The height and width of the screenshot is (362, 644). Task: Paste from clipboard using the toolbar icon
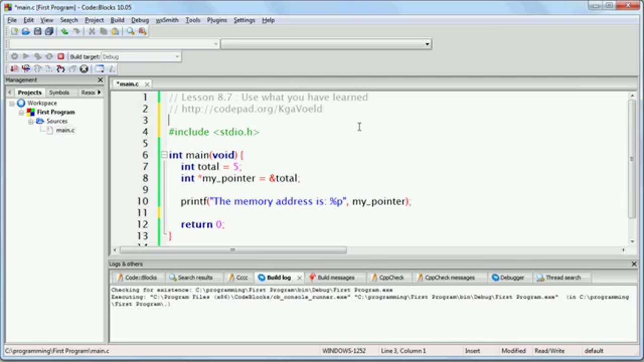pyautogui.click(x=115, y=31)
